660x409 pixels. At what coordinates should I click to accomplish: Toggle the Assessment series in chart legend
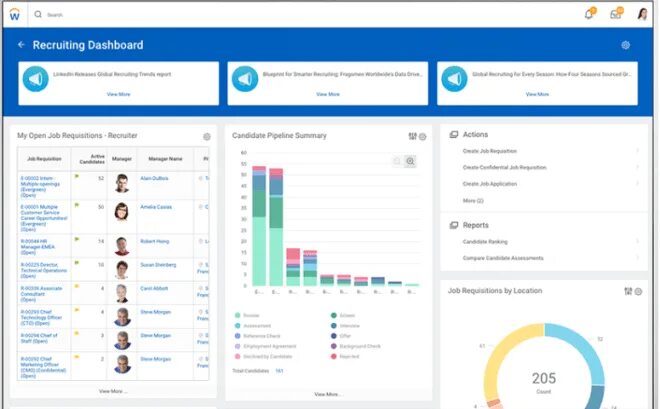(253, 326)
